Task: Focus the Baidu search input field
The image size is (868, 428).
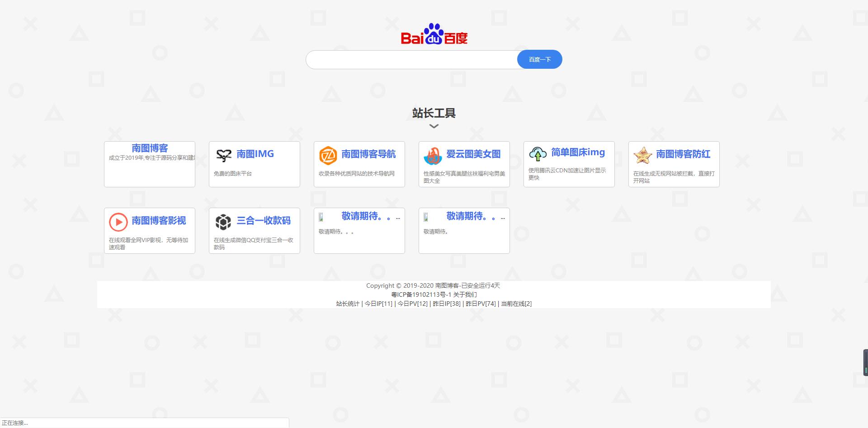Action: [x=411, y=60]
